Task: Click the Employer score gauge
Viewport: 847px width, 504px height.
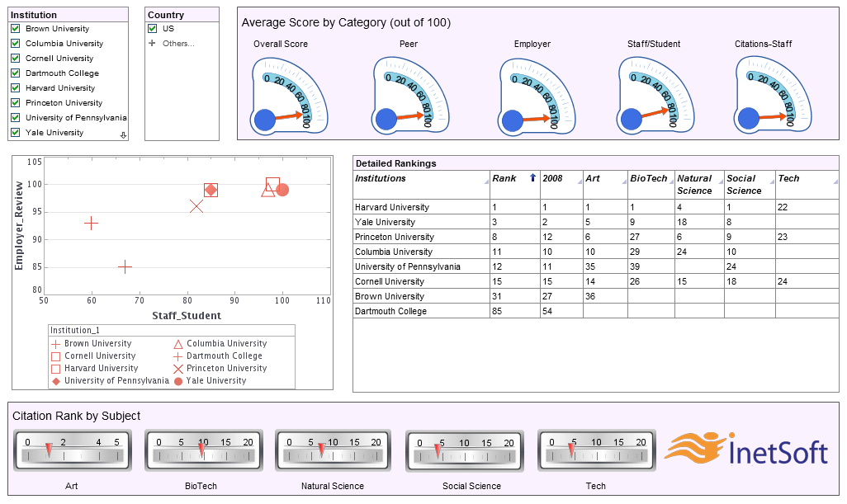Action: (x=537, y=96)
